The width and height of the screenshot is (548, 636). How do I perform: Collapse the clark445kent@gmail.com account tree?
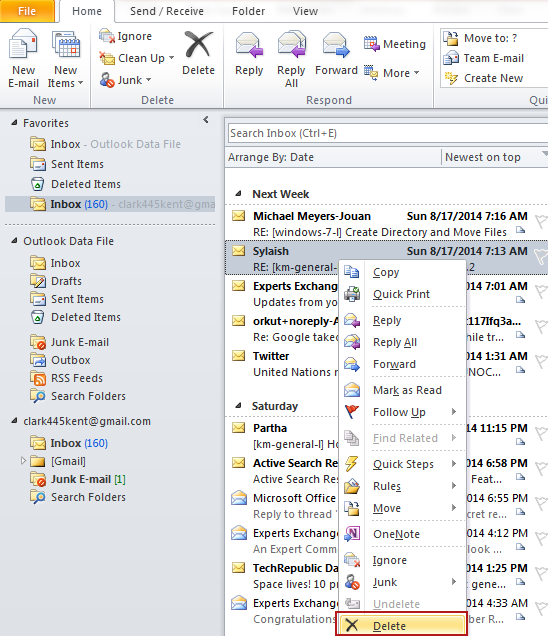[x=15, y=421]
